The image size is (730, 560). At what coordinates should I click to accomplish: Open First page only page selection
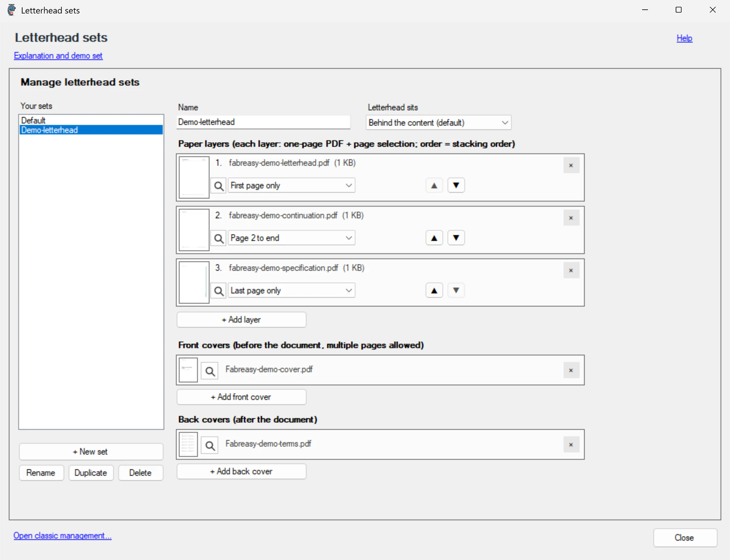291,186
